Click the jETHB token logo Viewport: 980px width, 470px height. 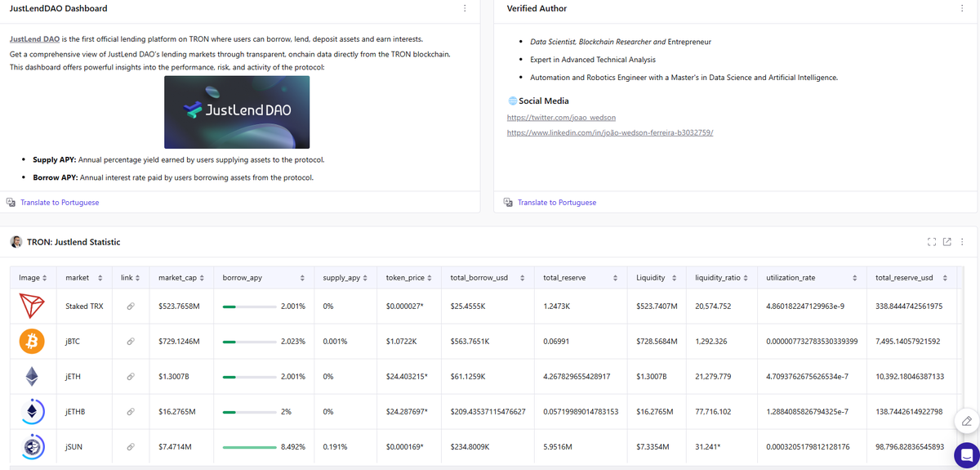[33, 412]
